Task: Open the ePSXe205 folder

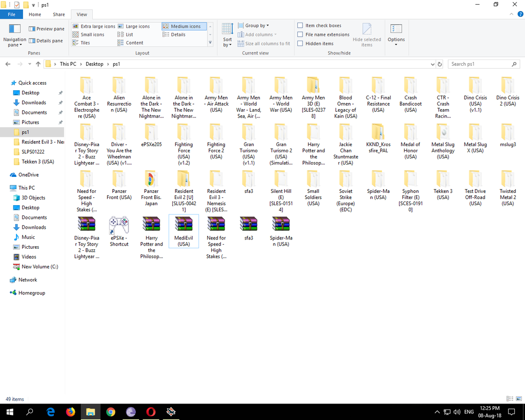Action: pyautogui.click(x=151, y=135)
